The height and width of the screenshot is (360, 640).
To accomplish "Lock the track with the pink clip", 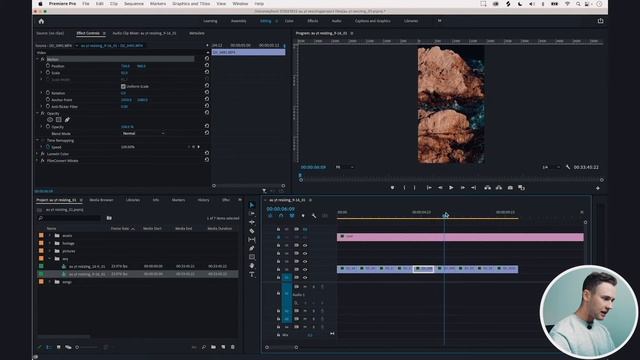I will [x=278, y=237].
